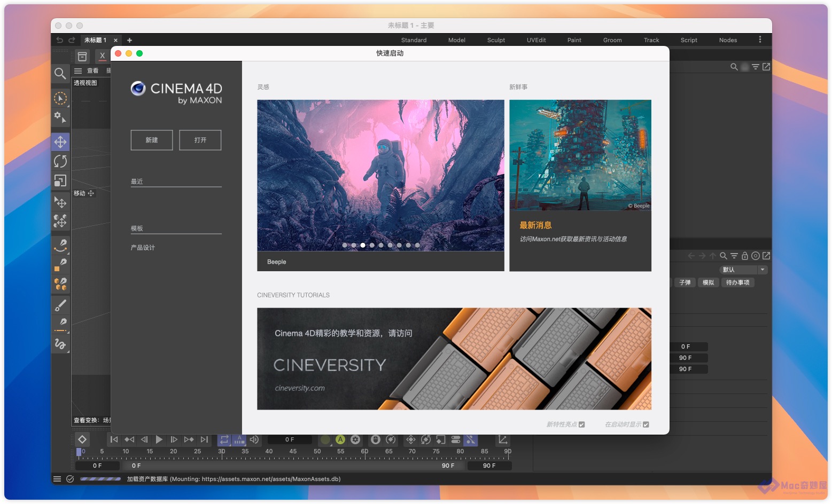Viewport: 832px width, 504px height.
Task: Click the project end 90 F field
Action: coord(489,466)
